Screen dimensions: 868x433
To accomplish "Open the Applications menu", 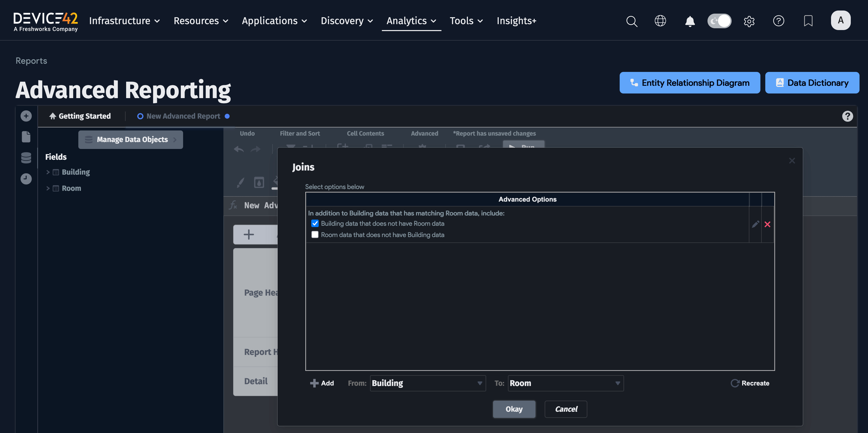I will tap(274, 21).
